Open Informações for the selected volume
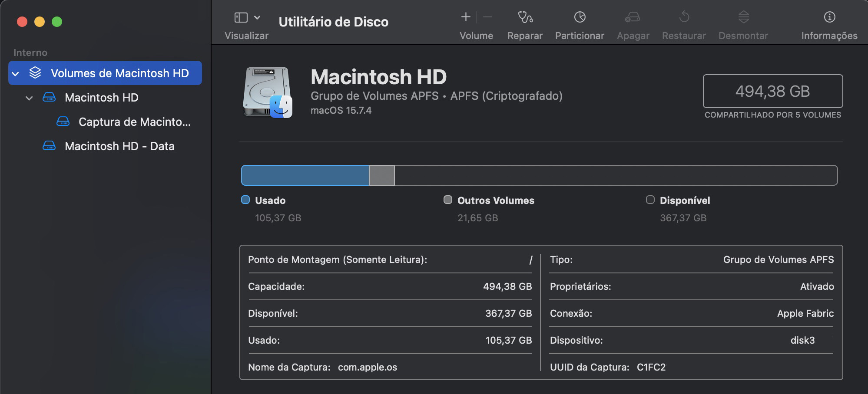868x394 pixels. [830, 22]
